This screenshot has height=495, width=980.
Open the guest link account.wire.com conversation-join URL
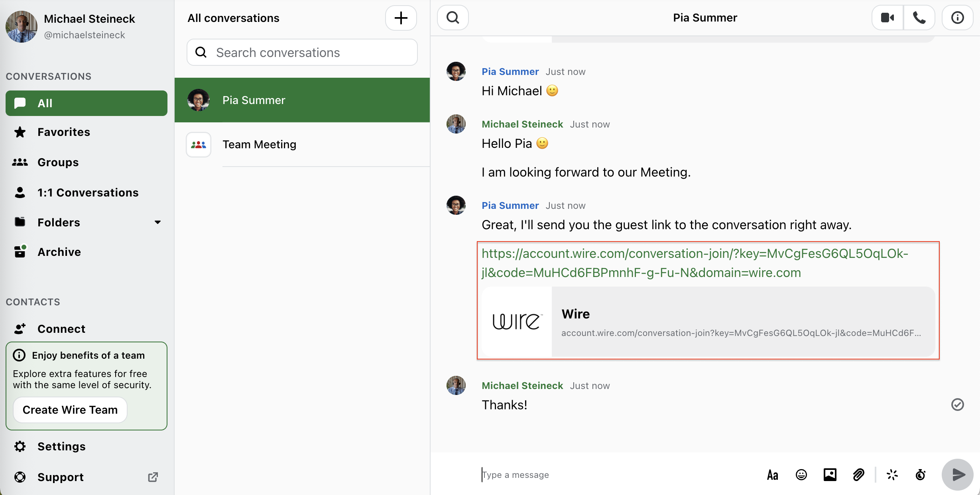coord(695,263)
